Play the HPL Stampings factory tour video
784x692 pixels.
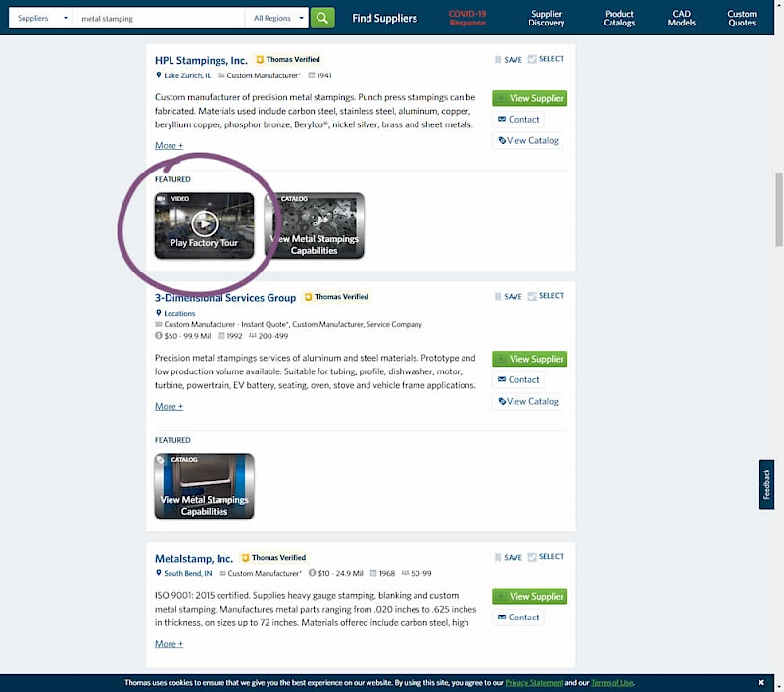click(x=204, y=224)
